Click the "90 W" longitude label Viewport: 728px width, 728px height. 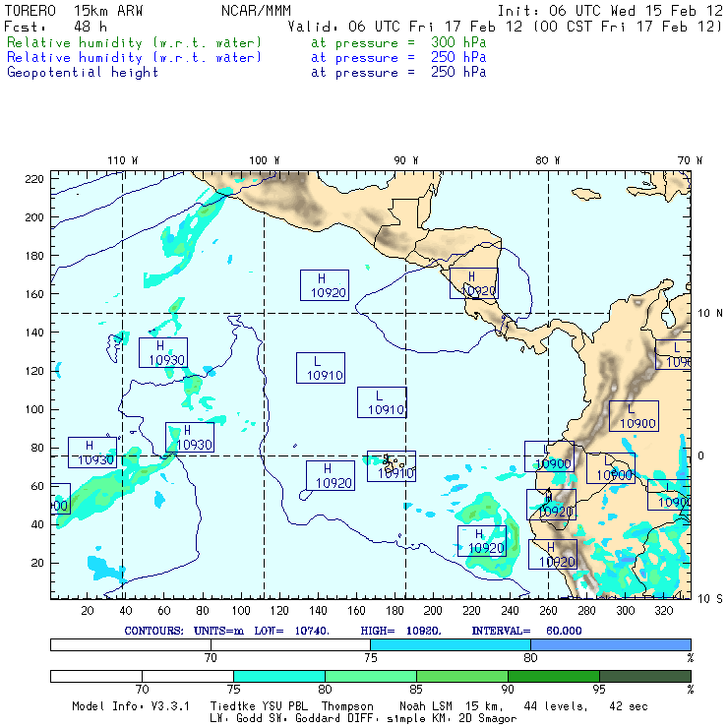click(406, 160)
